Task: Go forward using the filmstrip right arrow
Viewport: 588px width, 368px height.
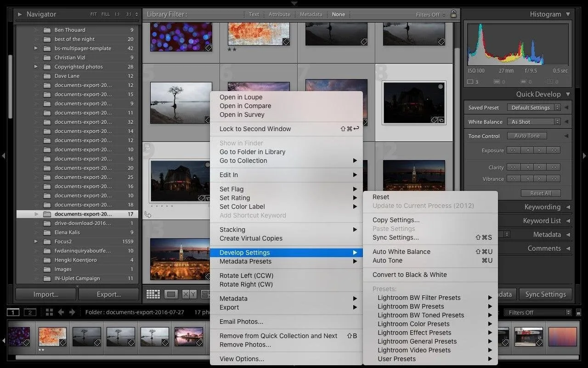Action: [72, 312]
